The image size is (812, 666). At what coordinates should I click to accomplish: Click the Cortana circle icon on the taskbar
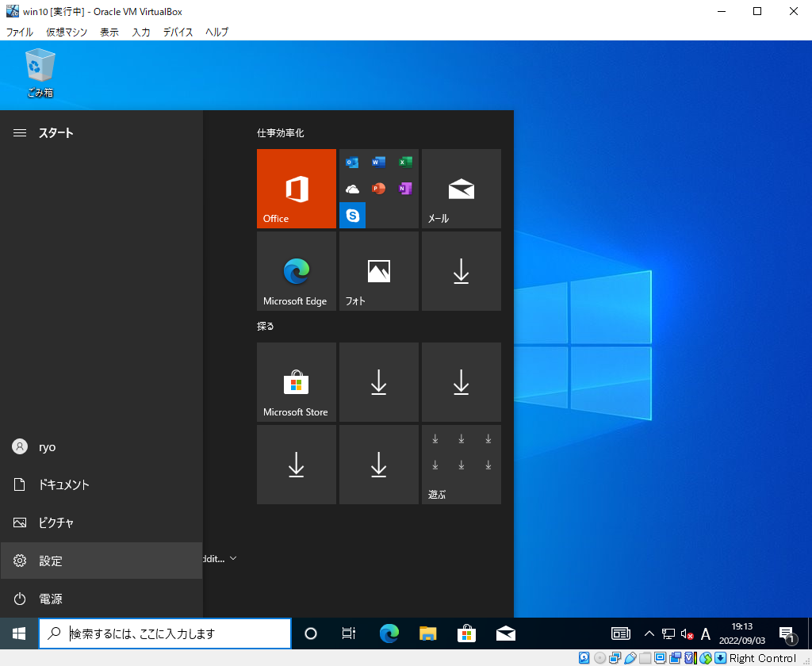click(x=311, y=633)
